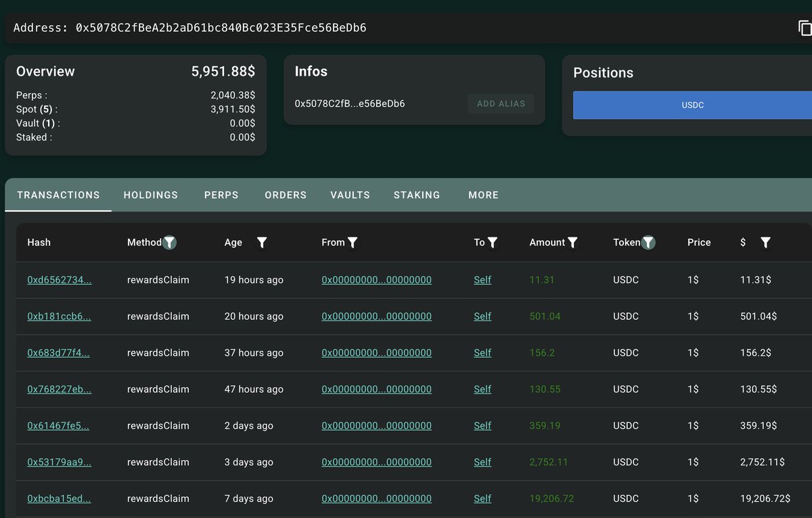Image resolution: width=812 pixels, height=518 pixels.
Task: Open From address in the 2 days ago row
Action: point(376,426)
